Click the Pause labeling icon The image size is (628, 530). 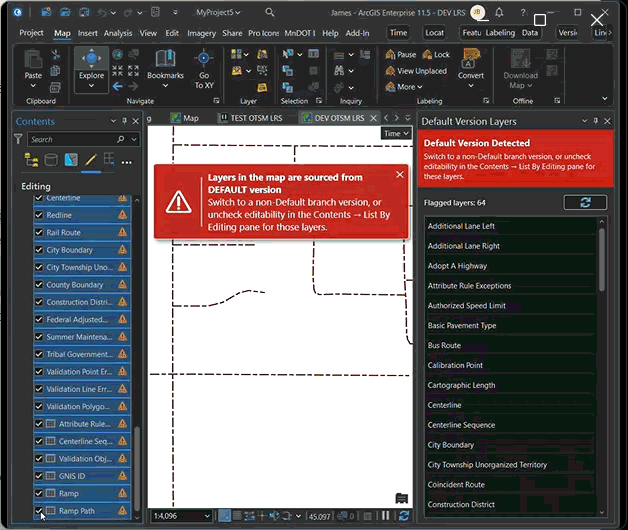390,54
